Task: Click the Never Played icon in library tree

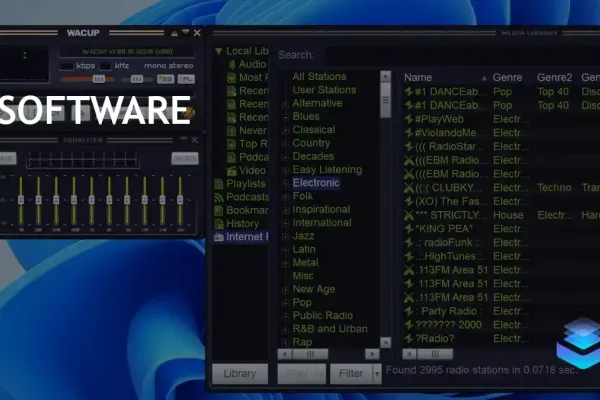Action: (x=232, y=131)
